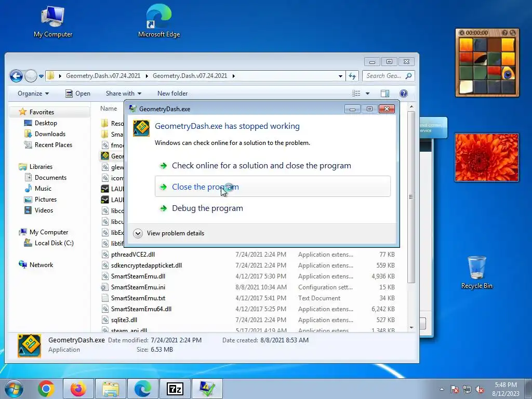Image resolution: width=532 pixels, height=399 pixels.
Task: Open the network tray icon
Action: 467,390
